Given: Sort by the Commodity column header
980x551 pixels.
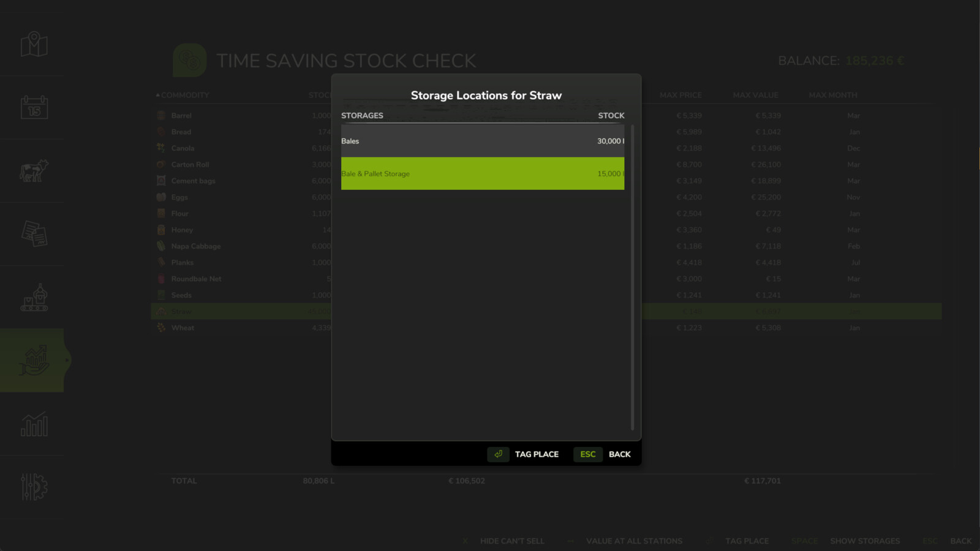Looking at the screenshot, I should point(185,95).
